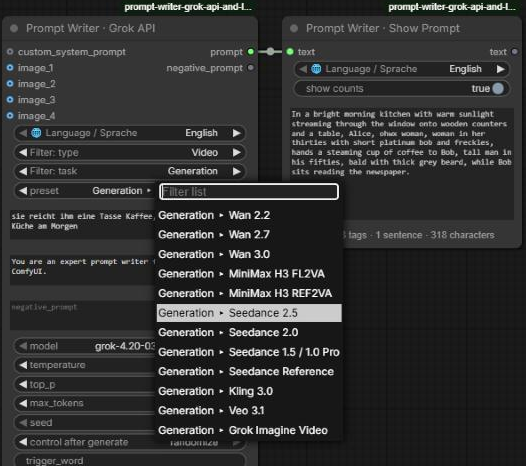526x466 pixels.
Task: Click the top_p widget
Action: pos(85,384)
